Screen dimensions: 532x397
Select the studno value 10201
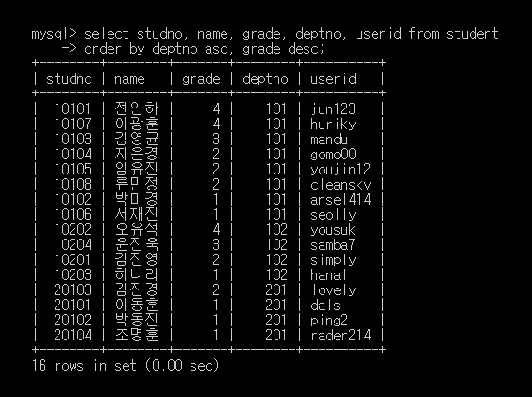(73, 259)
